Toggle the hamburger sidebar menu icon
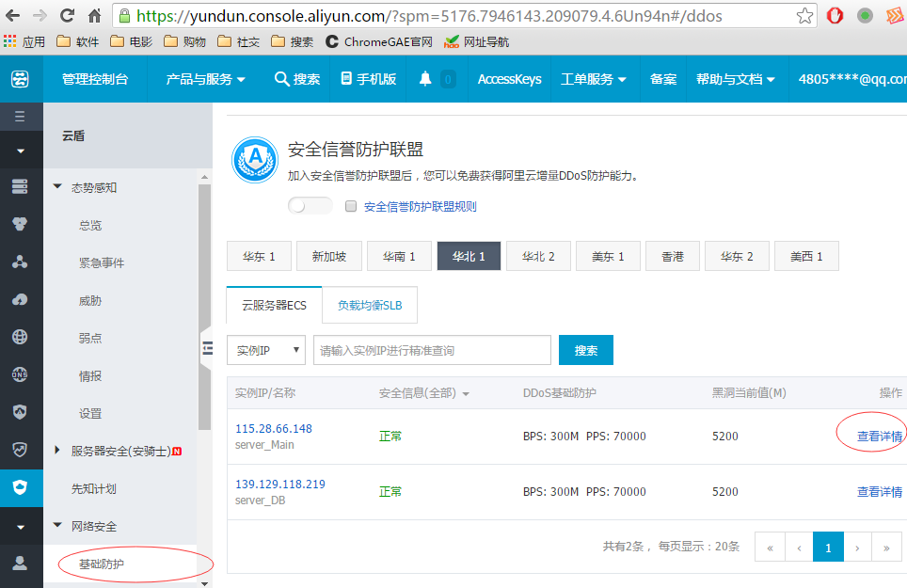This screenshot has width=907, height=588. [x=20, y=117]
